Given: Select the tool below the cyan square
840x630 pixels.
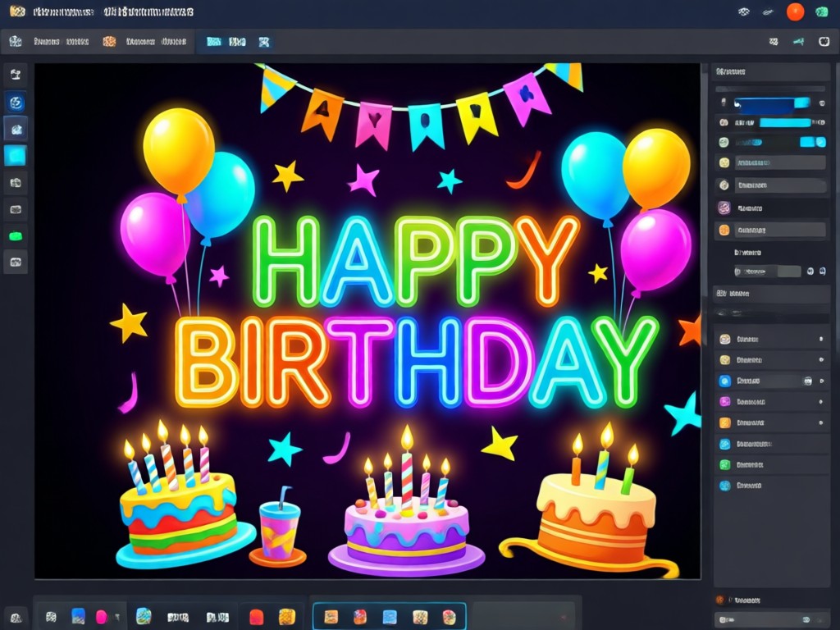Looking at the screenshot, I should click(x=16, y=183).
